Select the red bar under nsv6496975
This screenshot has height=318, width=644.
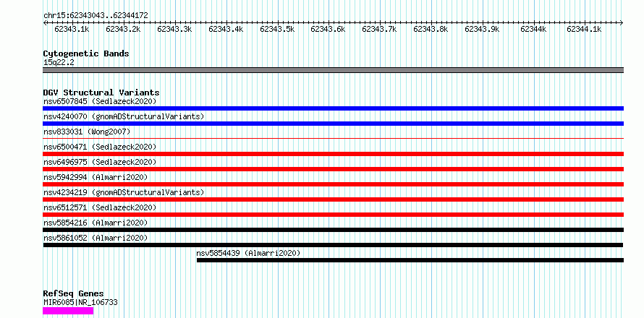click(x=333, y=169)
